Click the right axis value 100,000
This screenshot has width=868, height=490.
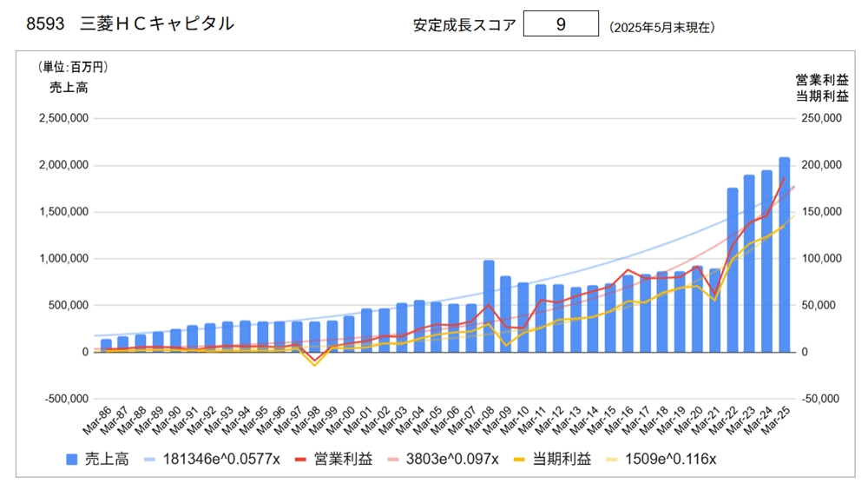point(821,259)
